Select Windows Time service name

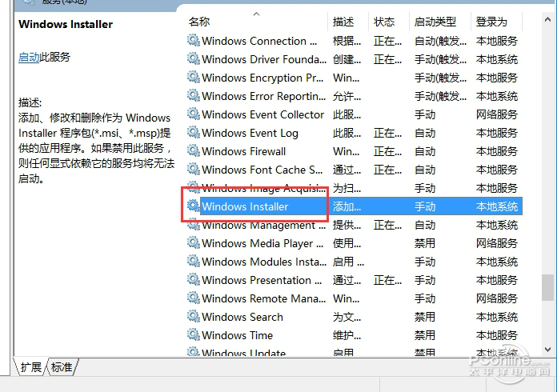coord(238,335)
